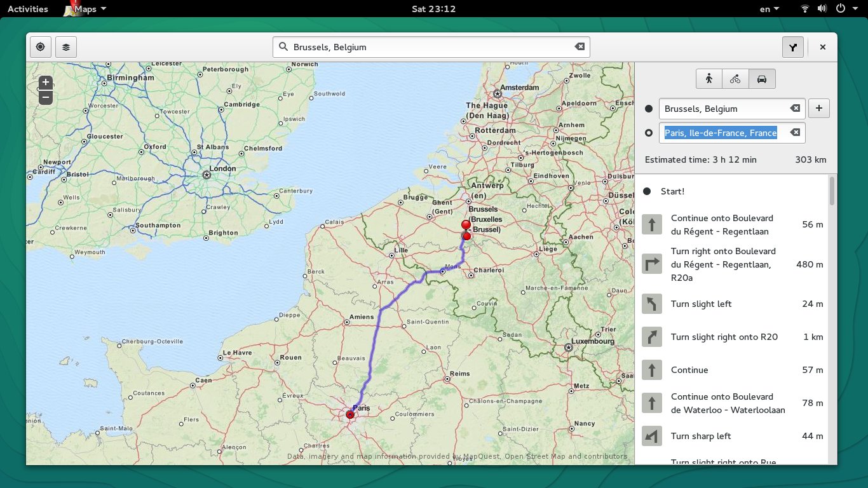The image size is (868, 488).
Task: Click the main search box
Action: coord(431,47)
